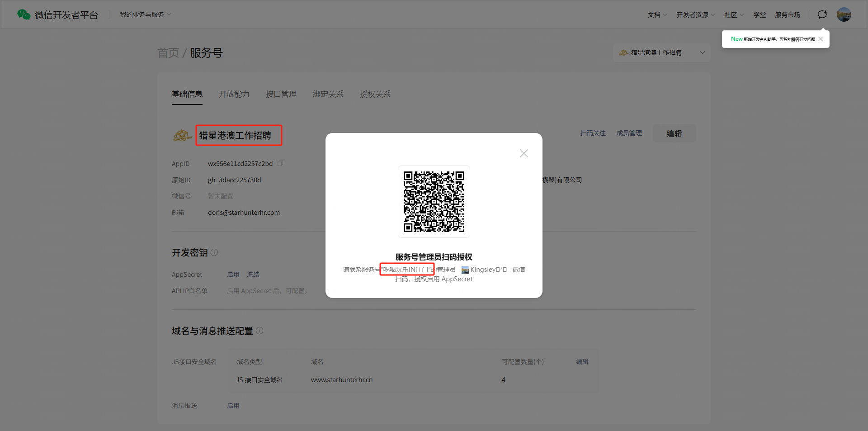This screenshot has width=868, height=431.
Task: Copy the AppID with the copy icon
Action: pyautogui.click(x=280, y=163)
